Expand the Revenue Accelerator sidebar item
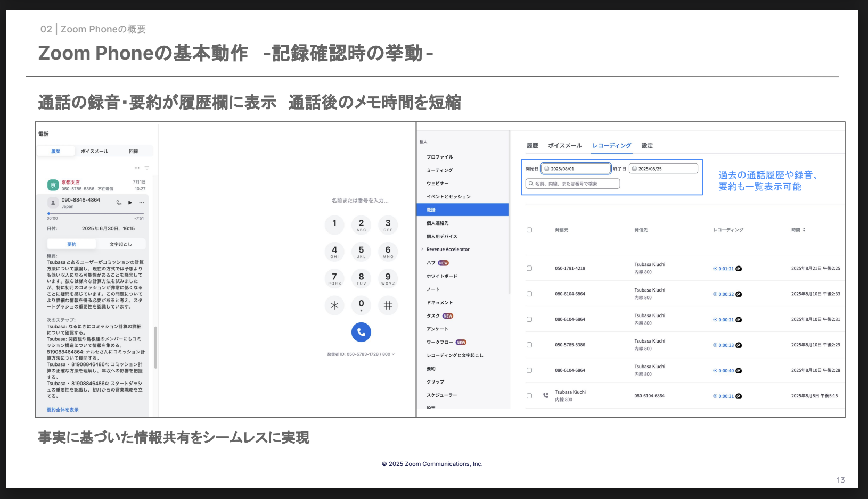 pos(422,249)
